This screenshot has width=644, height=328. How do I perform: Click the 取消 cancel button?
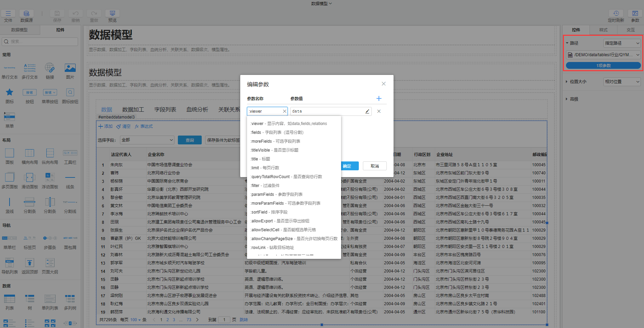pyautogui.click(x=374, y=166)
